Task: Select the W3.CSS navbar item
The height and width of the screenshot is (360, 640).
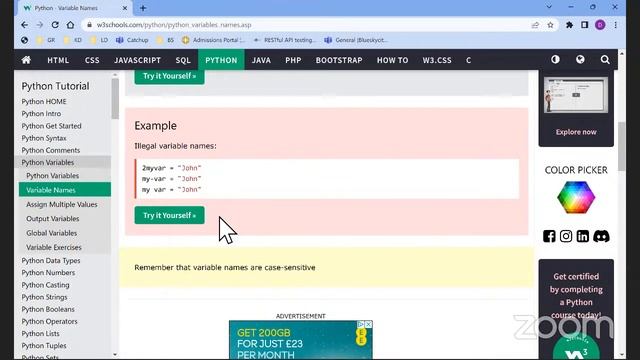Action: pyautogui.click(x=437, y=60)
